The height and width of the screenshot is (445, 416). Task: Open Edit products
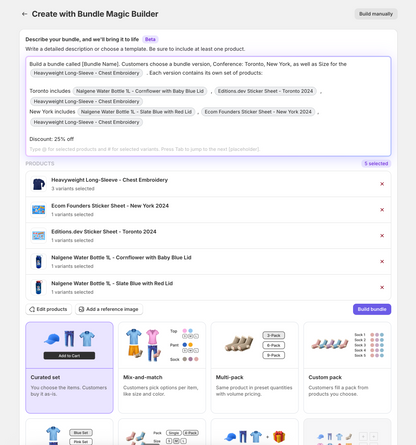(x=48, y=309)
